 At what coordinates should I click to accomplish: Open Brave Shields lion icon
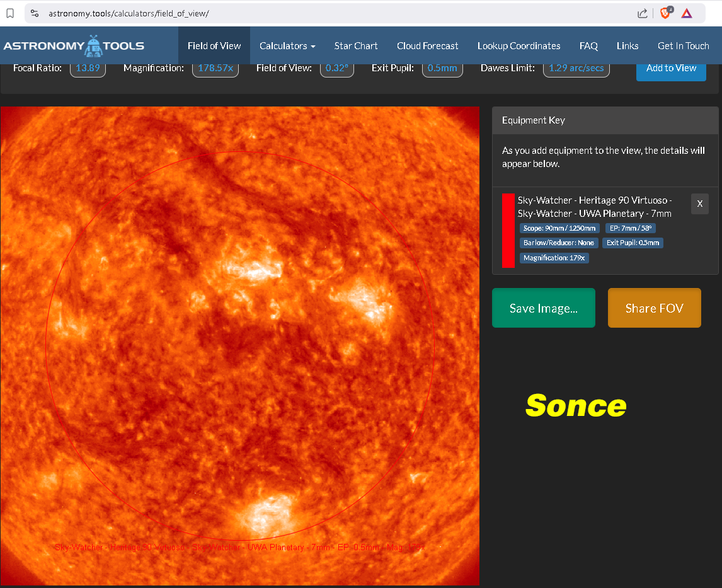(x=665, y=13)
